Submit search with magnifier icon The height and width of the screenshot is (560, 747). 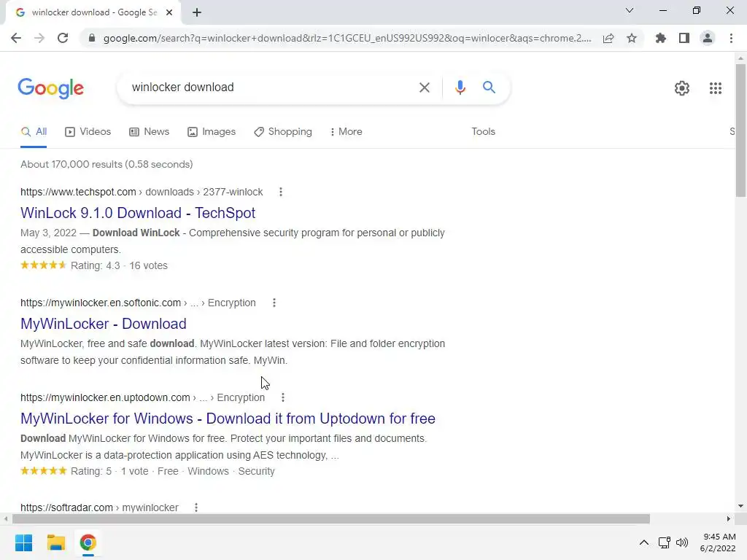[x=489, y=87]
